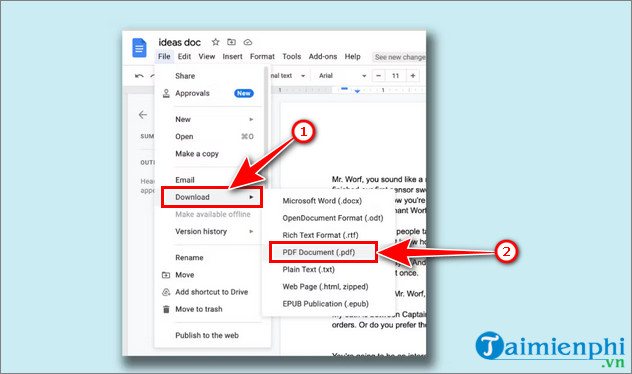Increase font size with plus button
The height and width of the screenshot is (374, 632).
pos(413,76)
